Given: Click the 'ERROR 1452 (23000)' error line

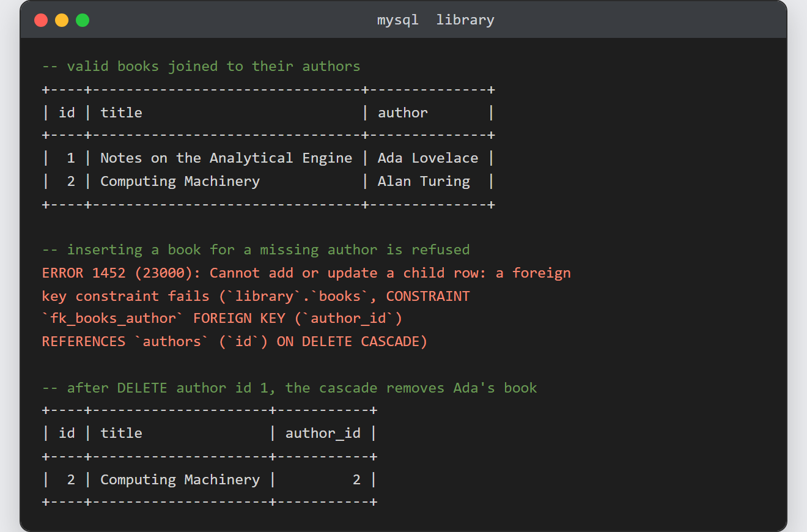Looking at the screenshot, I should 306,273.
